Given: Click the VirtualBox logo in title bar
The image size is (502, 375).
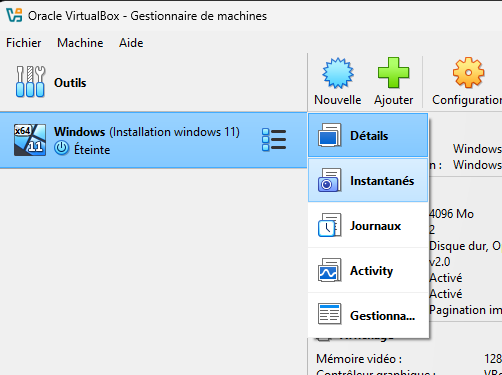Looking at the screenshot, I should pyautogui.click(x=14, y=15).
